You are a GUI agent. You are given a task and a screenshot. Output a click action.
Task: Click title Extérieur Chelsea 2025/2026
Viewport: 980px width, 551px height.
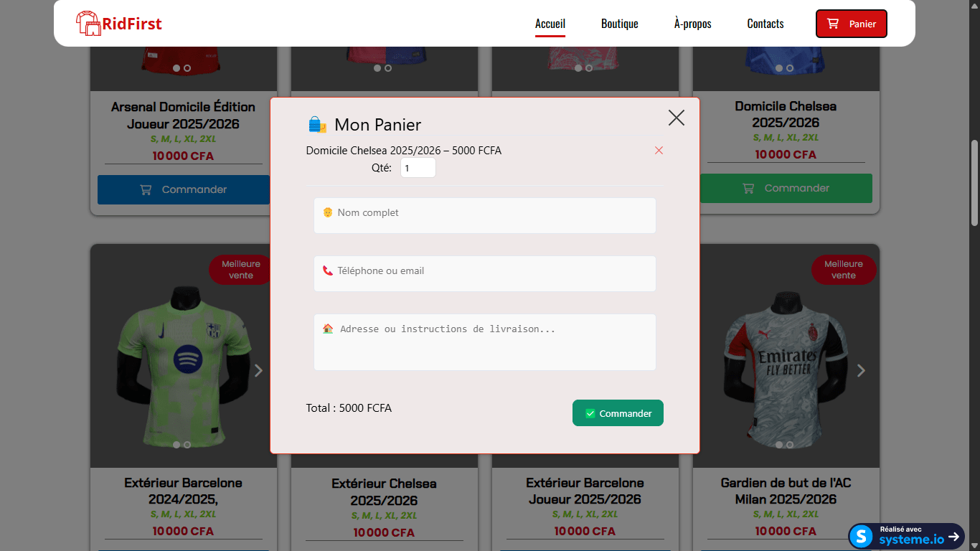tap(385, 492)
